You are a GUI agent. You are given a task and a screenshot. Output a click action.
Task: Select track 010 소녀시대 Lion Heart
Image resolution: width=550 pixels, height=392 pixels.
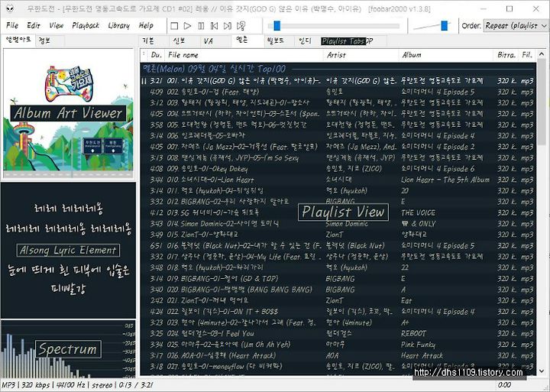(338, 180)
